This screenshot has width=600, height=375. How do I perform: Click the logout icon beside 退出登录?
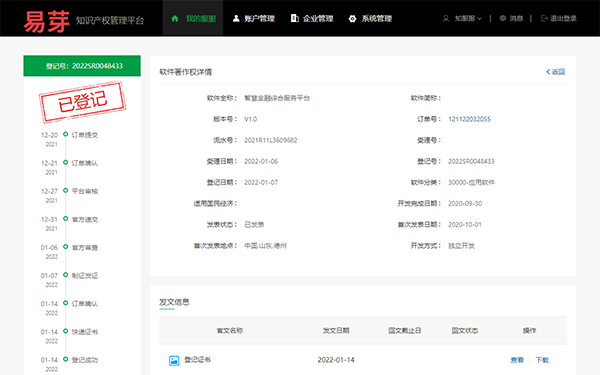point(544,18)
